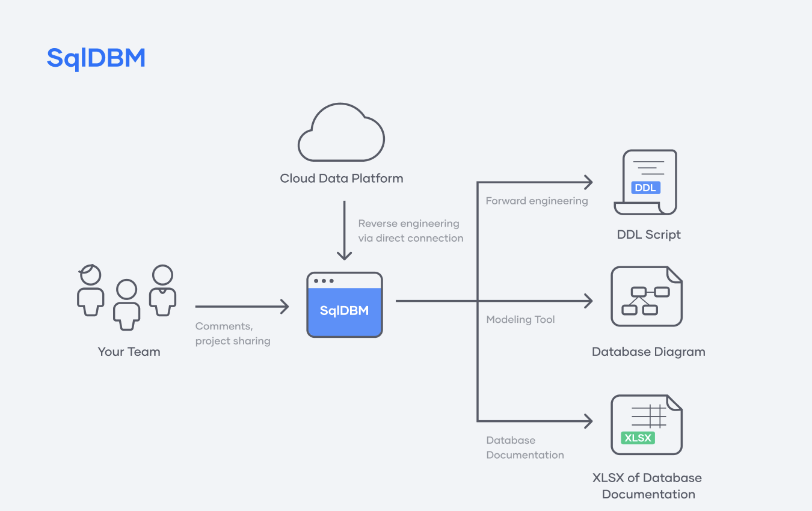This screenshot has height=511, width=812.
Task: Click the Your Team people icon
Action: click(x=127, y=297)
